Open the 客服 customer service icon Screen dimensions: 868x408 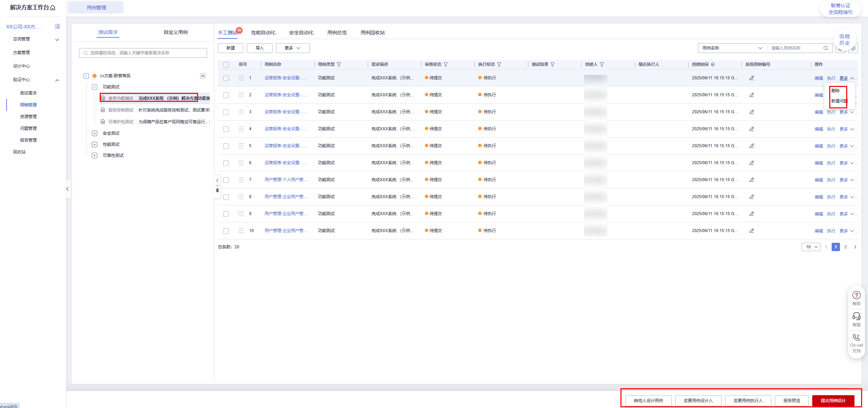tap(856, 316)
